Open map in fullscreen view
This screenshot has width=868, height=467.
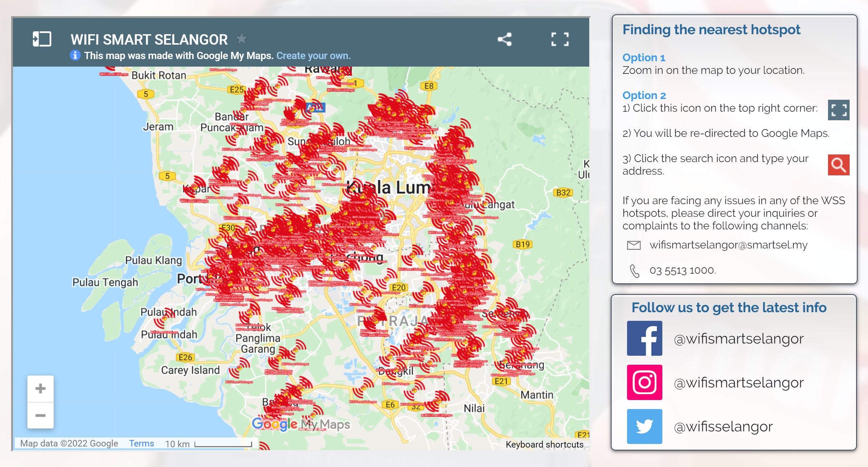coord(560,39)
